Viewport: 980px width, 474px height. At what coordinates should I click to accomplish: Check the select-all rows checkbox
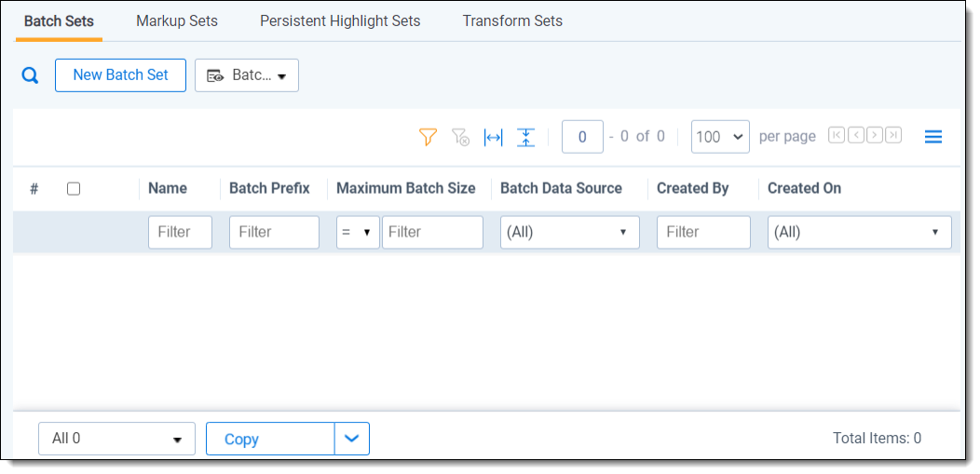74,188
